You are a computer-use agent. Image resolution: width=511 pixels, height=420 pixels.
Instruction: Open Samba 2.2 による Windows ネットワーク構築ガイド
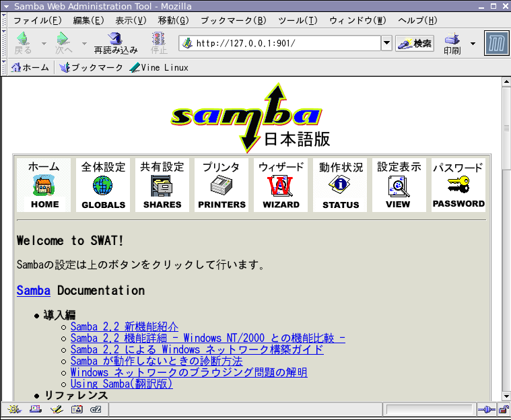[x=197, y=349]
